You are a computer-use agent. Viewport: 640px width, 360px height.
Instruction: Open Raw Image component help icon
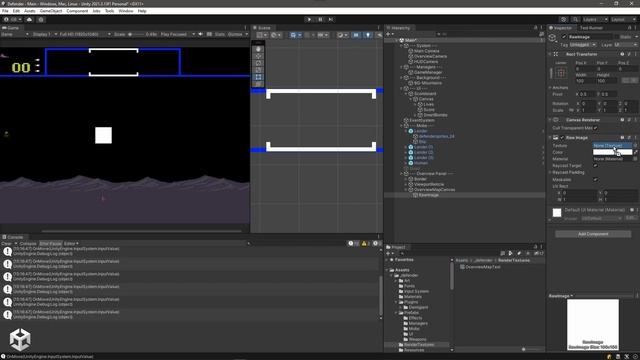click(622, 138)
